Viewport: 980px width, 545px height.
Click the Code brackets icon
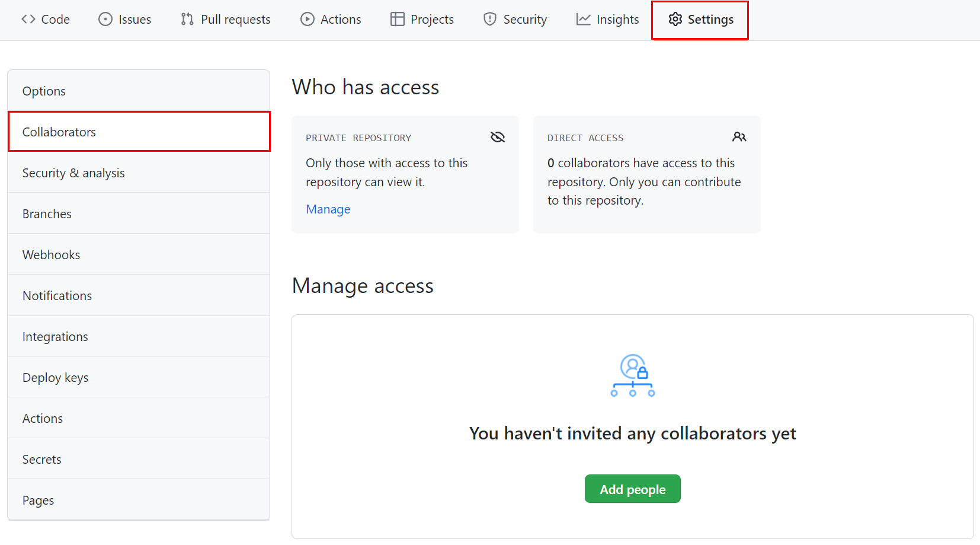point(28,19)
